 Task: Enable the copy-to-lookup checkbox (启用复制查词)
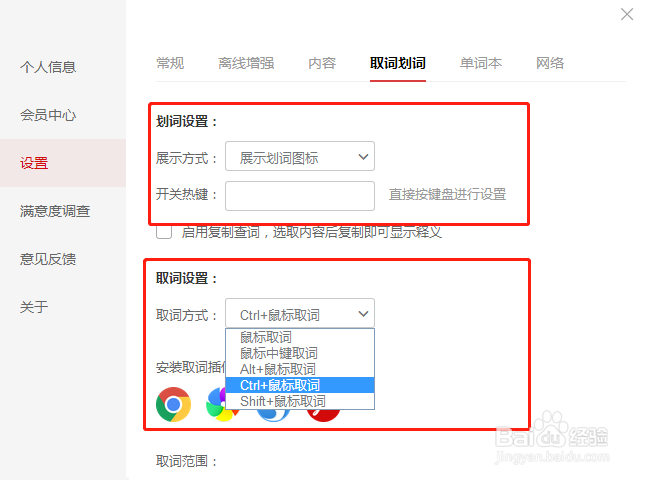click(164, 232)
